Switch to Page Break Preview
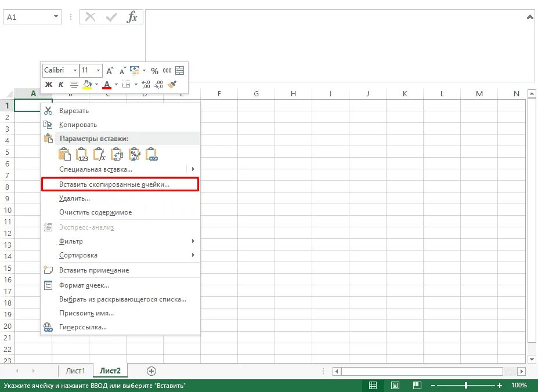 click(x=417, y=386)
